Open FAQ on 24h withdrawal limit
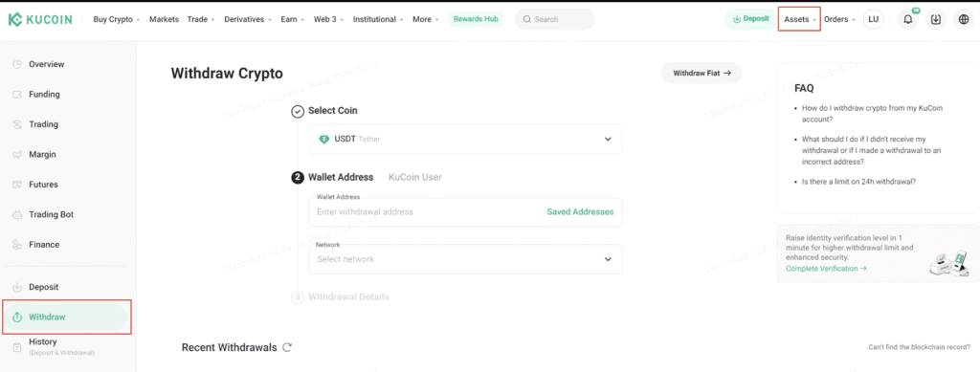This screenshot has width=980, height=372. pos(858,182)
